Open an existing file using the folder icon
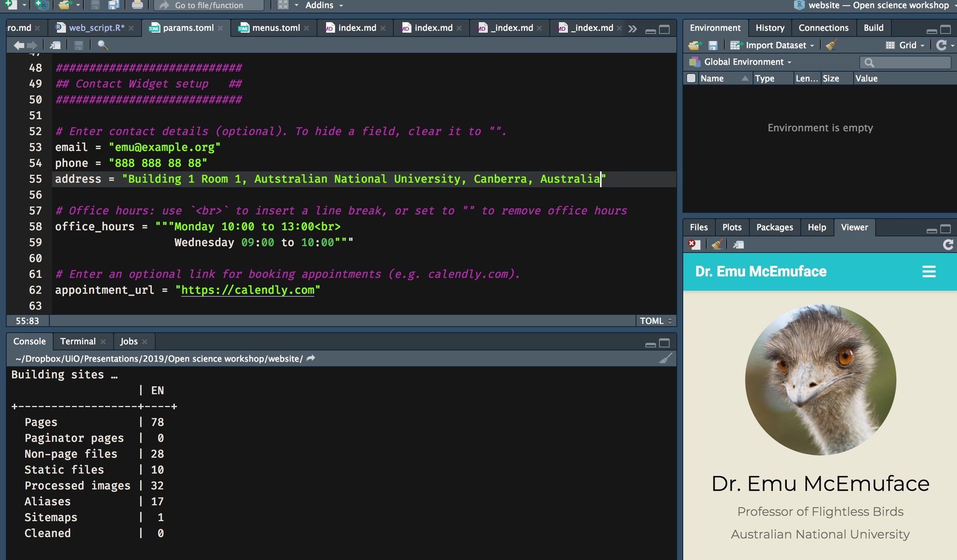This screenshot has height=560, width=957. [63, 5]
